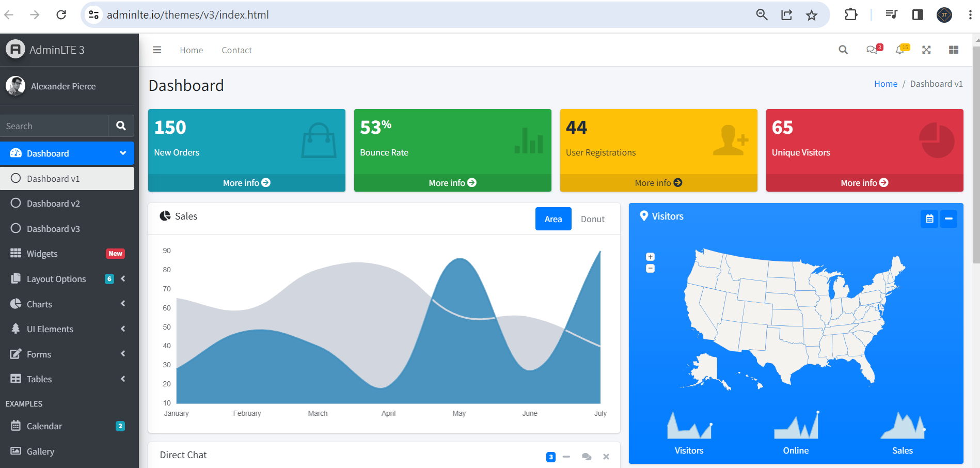Click the sidebar search input field

tap(54, 126)
